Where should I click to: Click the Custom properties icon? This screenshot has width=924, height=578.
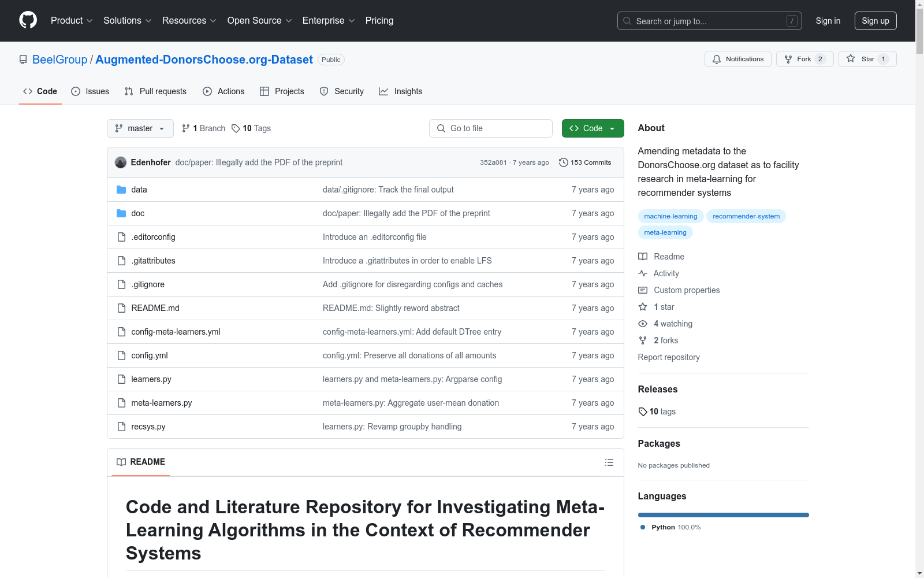pyautogui.click(x=643, y=290)
